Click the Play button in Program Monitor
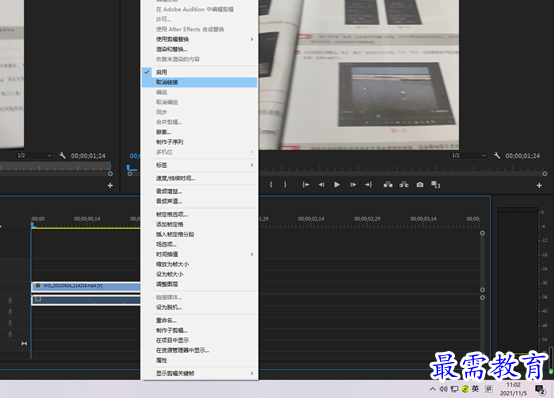Viewport: 554px width, 398px height. point(337,185)
